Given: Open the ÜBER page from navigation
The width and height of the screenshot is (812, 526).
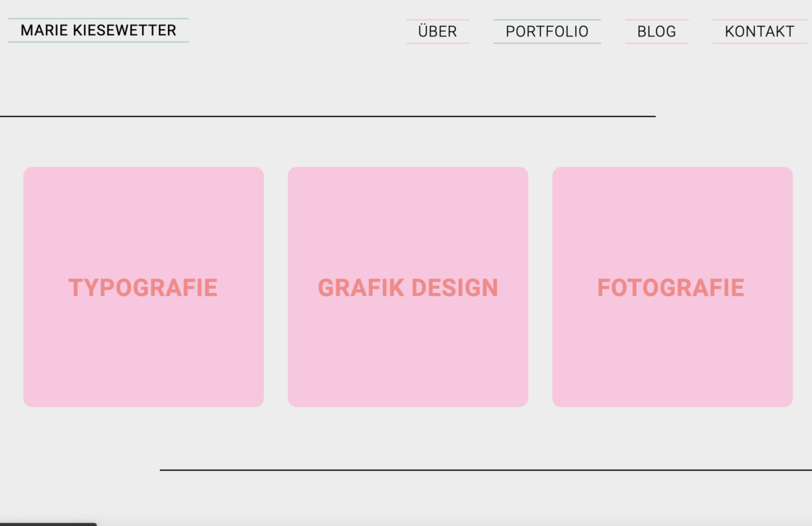Looking at the screenshot, I should 438,32.
